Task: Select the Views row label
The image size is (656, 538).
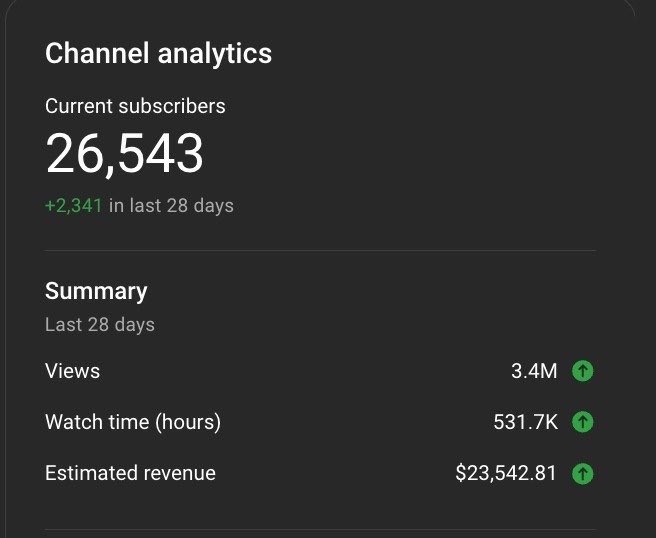Action: point(72,371)
